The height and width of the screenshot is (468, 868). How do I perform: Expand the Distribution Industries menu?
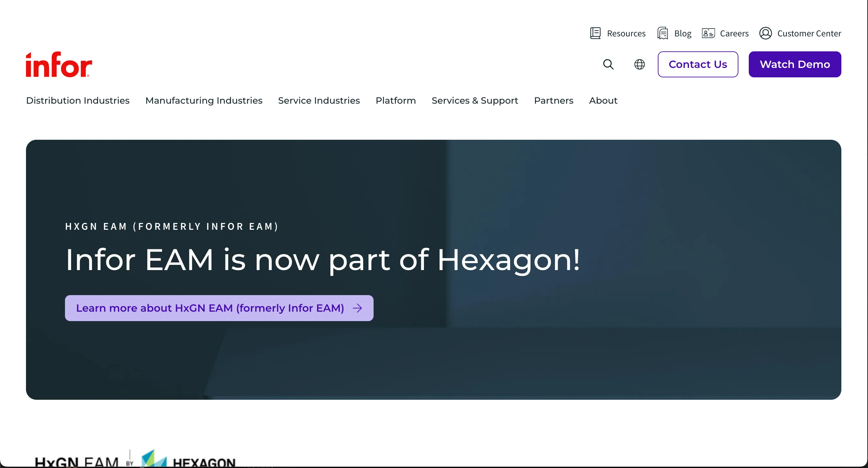pos(78,100)
